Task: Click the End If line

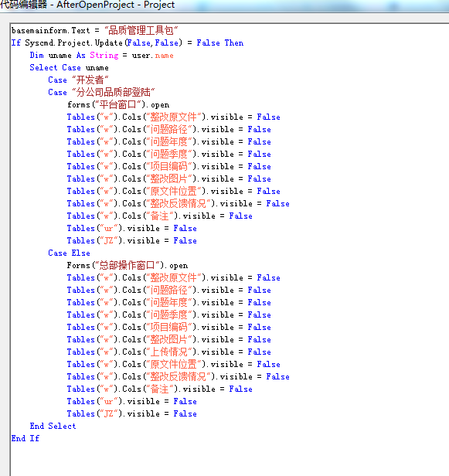Action: click(x=26, y=438)
